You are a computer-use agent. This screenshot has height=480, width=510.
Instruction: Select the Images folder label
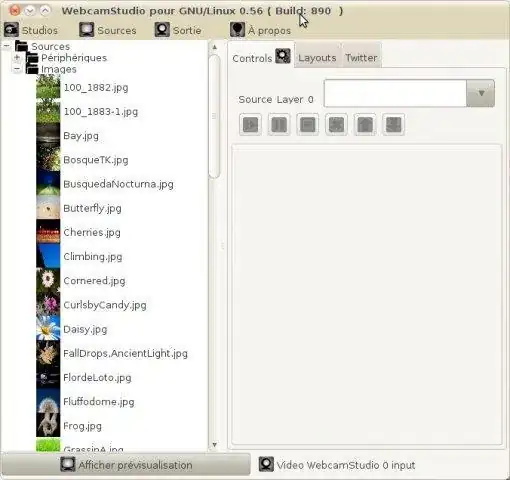click(x=59, y=69)
